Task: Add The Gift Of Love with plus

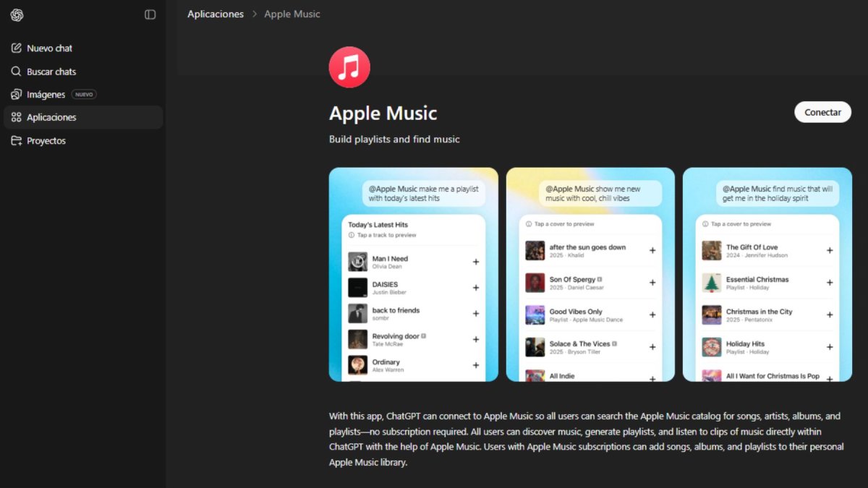Action: click(x=830, y=250)
